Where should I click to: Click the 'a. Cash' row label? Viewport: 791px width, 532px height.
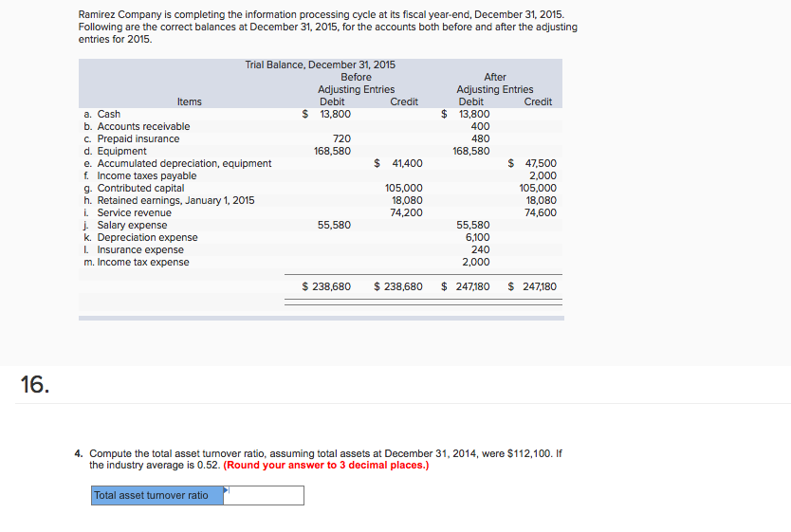pos(102,114)
